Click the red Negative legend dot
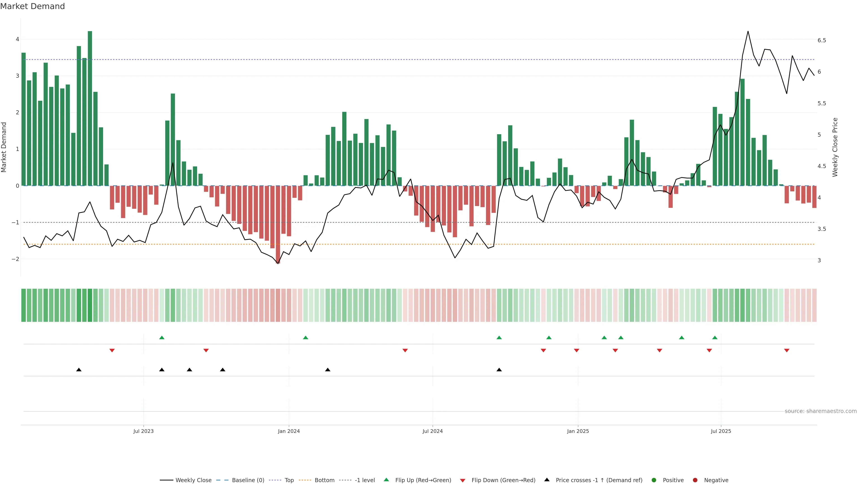Viewport: 868px width, 488px height. (695, 480)
